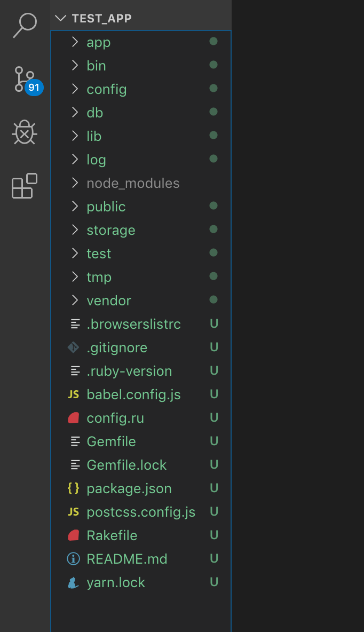Image resolution: width=364 pixels, height=632 pixels.
Task: Click the yarn icon beside yarn.lock
Action: point(74,582)
